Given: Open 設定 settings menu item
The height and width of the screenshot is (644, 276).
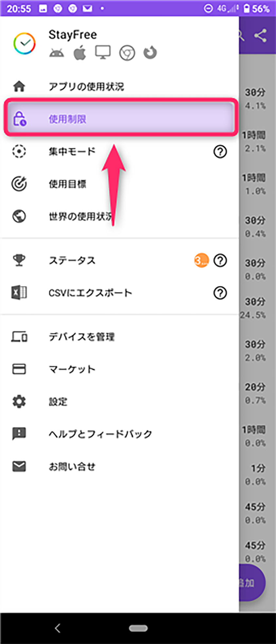Looking at the screenshot, I should pos(120,402).
